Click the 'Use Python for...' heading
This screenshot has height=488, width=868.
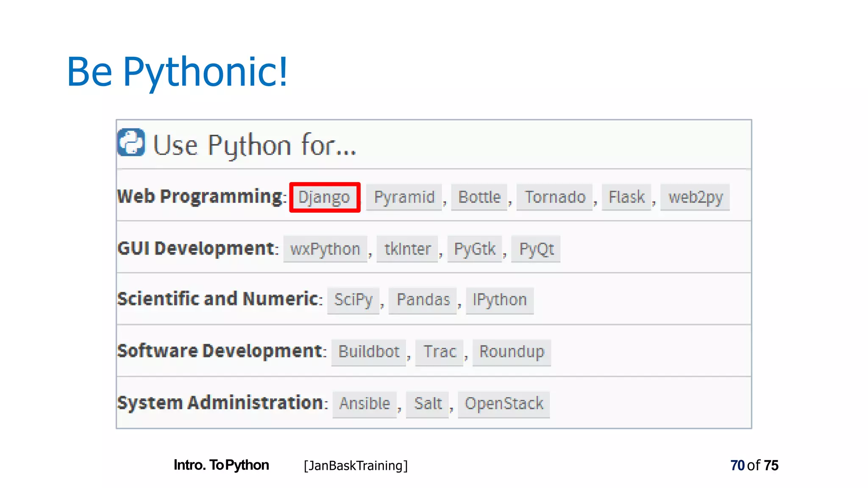pyautogui.click(x=254, y=145)
